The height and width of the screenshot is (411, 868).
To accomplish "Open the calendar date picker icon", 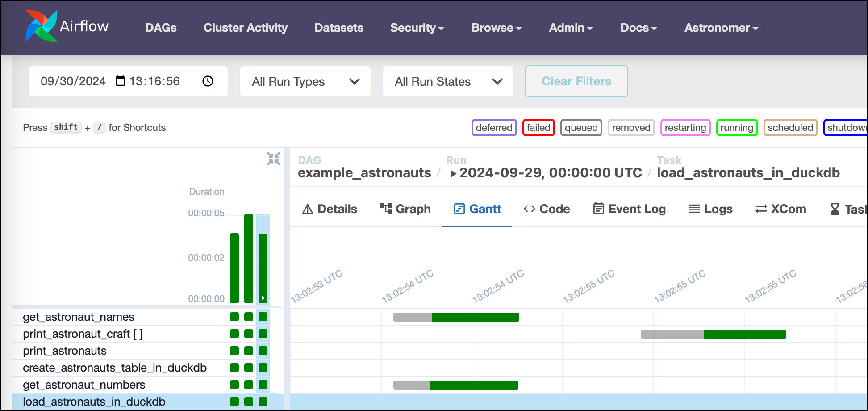I will (120, 81).
